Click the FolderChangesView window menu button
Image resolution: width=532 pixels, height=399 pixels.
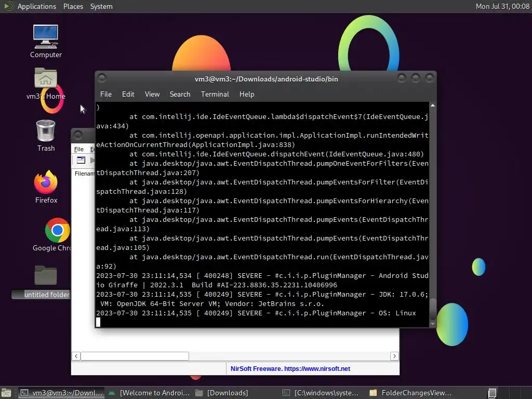78,135
